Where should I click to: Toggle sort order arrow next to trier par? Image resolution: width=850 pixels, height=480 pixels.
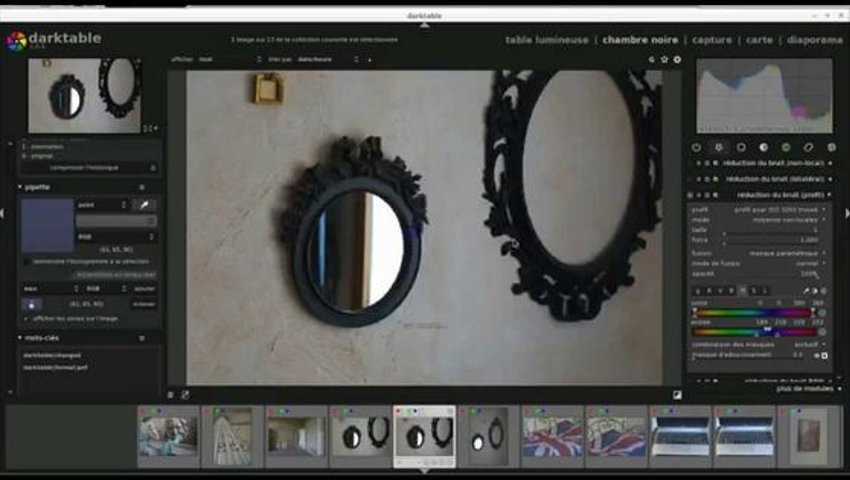[370, 60]
